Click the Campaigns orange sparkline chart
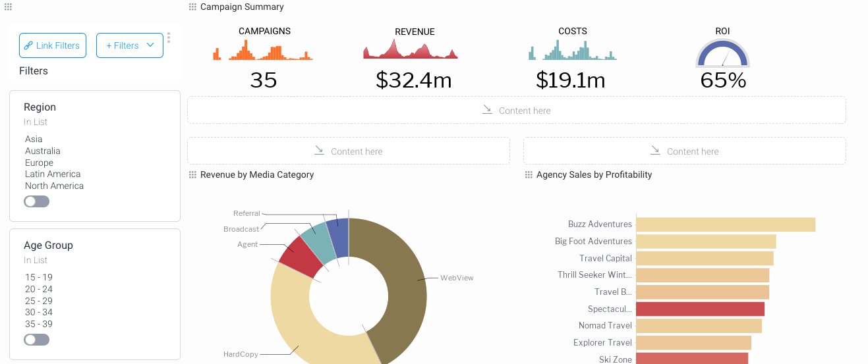This screenshot has width=868, height=364. point(263,51)
